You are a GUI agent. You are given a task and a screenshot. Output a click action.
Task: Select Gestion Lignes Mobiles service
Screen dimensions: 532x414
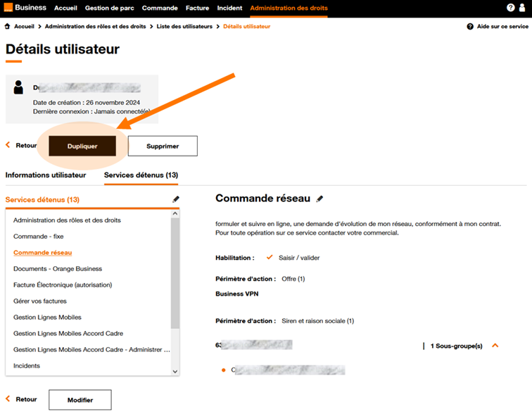(48, 318)
